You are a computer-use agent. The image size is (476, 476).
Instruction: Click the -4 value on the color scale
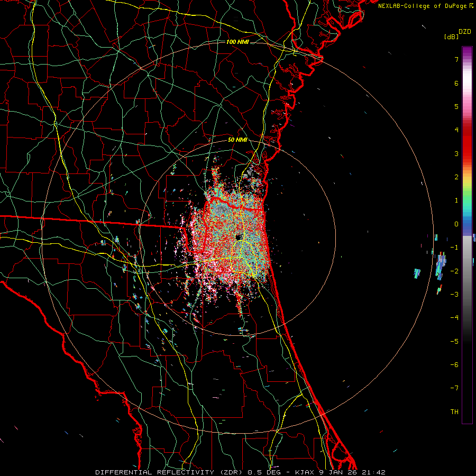coord(454,317)
